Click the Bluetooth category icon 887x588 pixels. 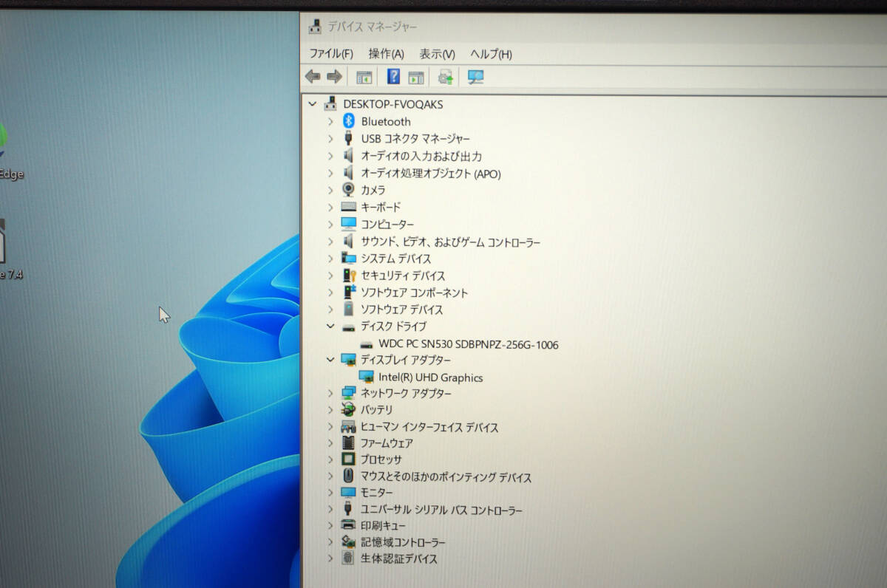coord(349,121)
